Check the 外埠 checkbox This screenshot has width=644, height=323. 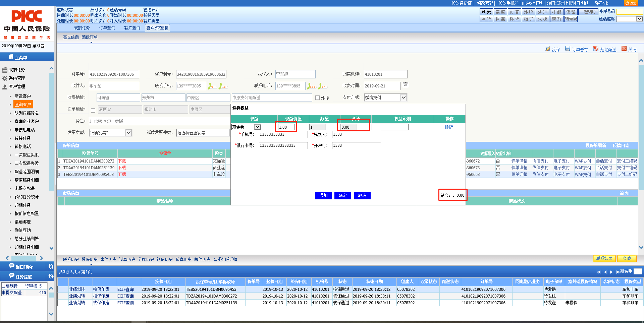point(317,98)
